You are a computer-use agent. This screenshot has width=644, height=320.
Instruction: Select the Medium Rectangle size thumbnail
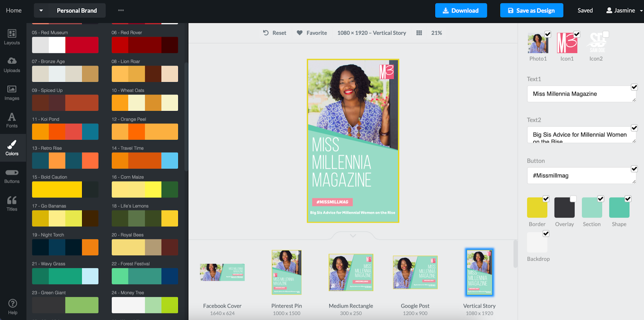coord(351,273)
